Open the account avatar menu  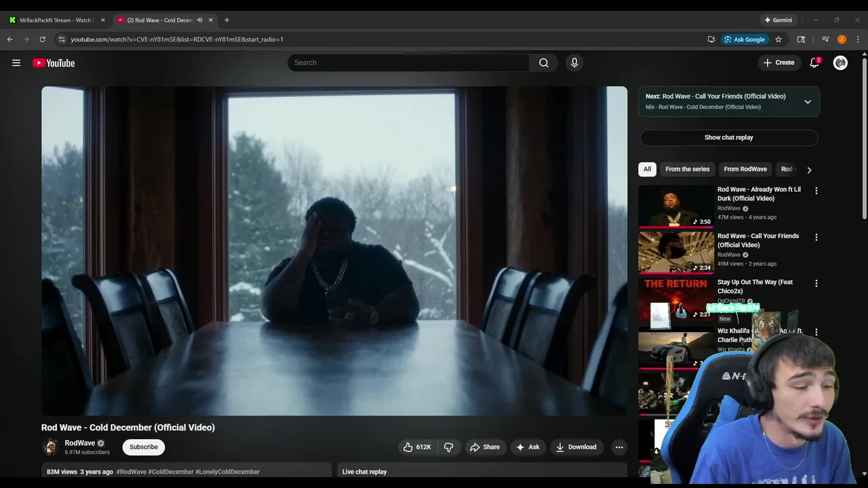840,62
